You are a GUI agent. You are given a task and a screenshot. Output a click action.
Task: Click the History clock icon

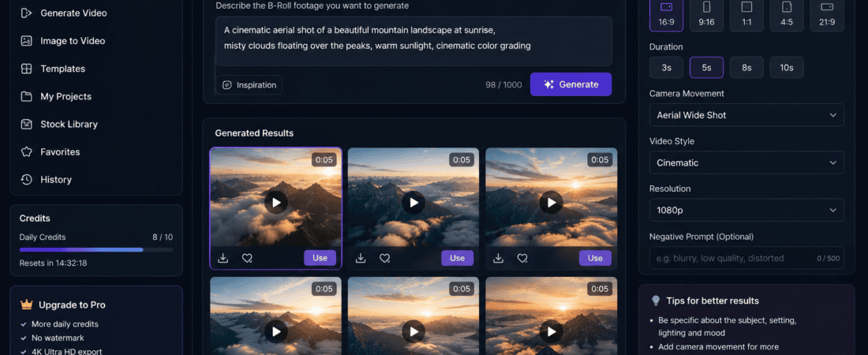pyautogui.click(x=26, y=179)
